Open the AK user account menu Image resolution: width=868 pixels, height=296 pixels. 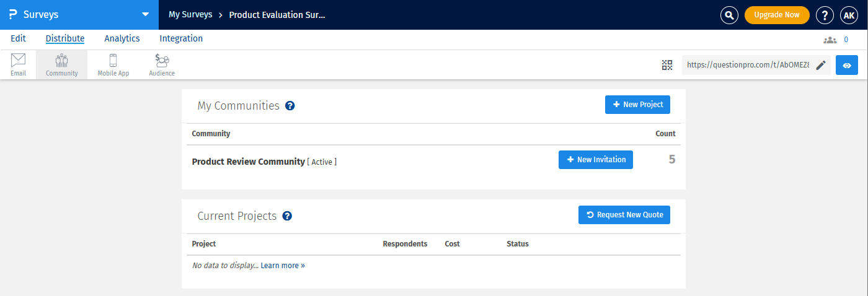pos(849,15)
